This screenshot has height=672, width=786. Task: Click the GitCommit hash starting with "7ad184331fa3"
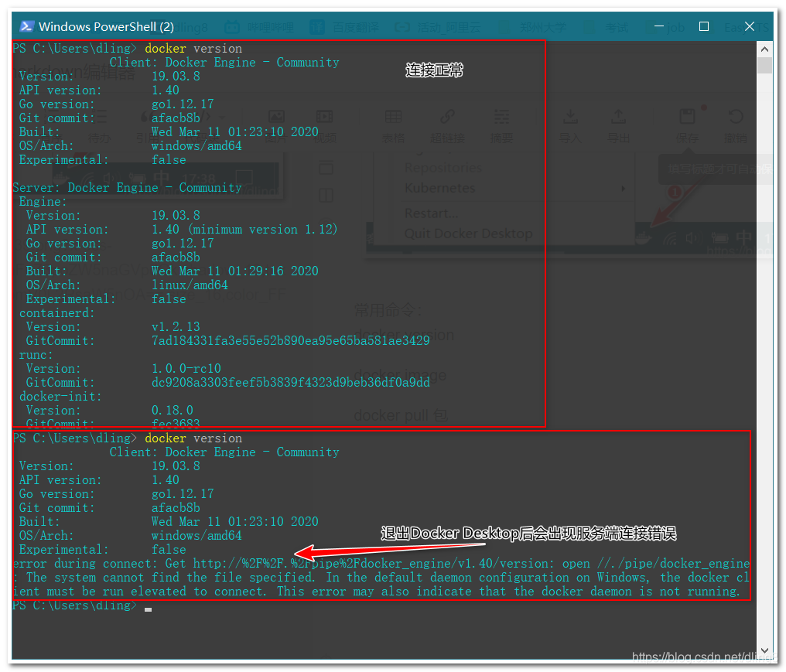291,341
